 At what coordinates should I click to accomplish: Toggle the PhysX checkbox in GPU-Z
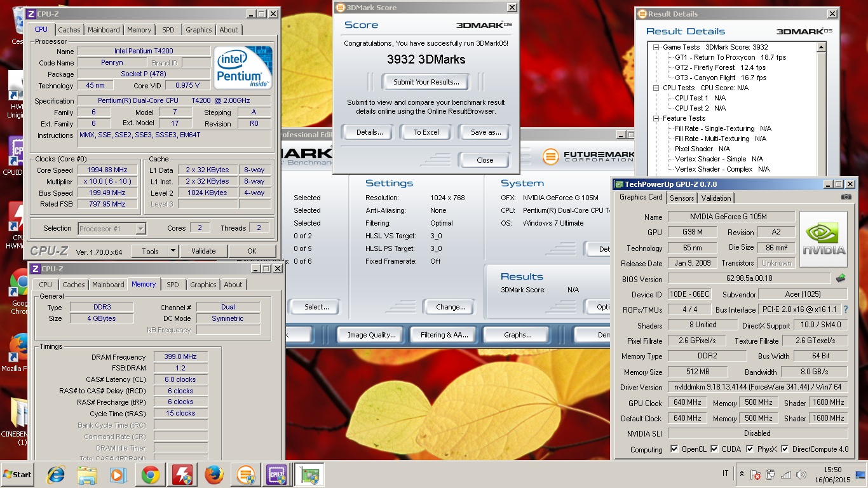click(750, 449)
